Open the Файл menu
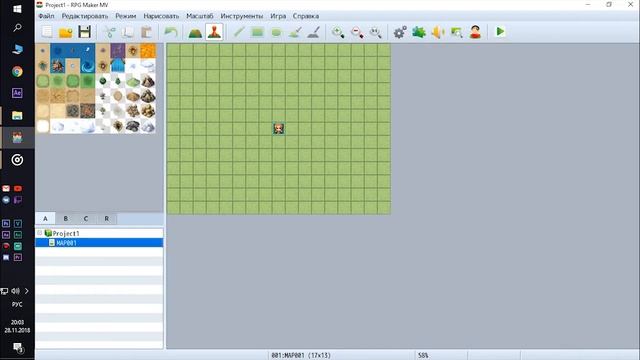640x360 pixels. pyautogui.click(x=46, y=16)
